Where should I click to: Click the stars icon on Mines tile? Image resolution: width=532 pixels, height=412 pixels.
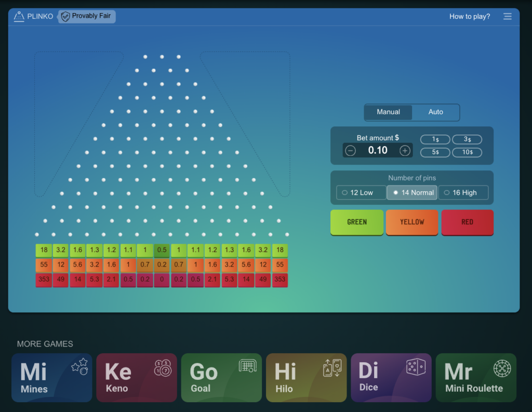[x=79, y=366]
